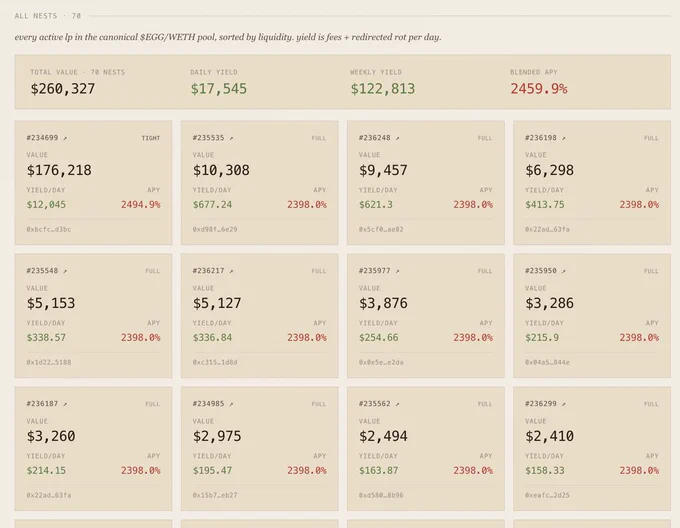
Task: Click the total value $260,327
Action: 62,89
